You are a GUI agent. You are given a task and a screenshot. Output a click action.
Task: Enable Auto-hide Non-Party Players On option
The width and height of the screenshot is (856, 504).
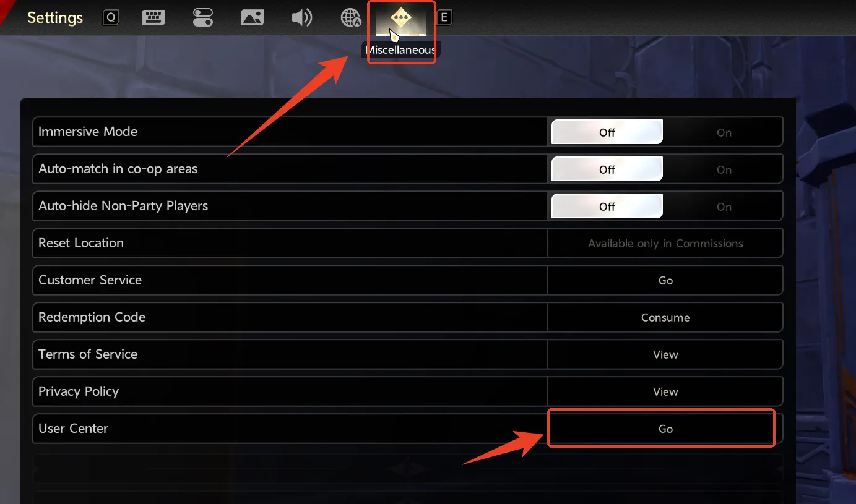[724, 207]
